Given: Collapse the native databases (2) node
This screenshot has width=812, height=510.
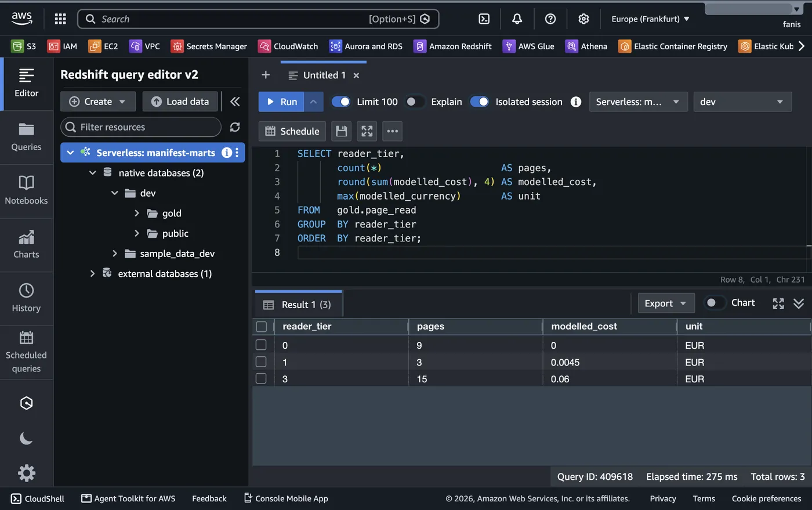Looking at the screenshot, I should (93, 173).
